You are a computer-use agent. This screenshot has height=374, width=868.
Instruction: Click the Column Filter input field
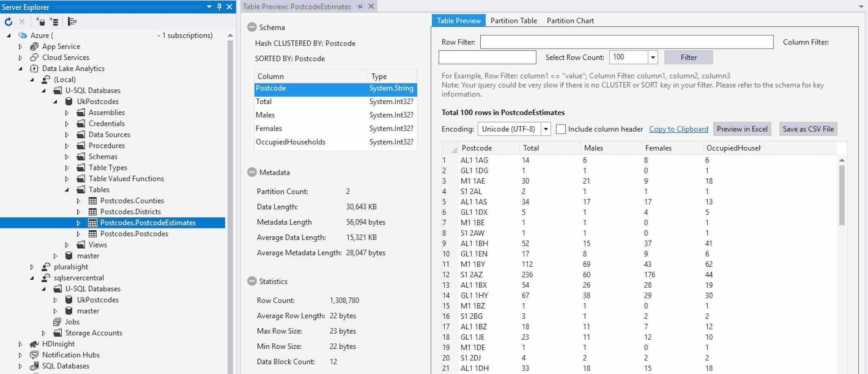[x=487, y=57]
